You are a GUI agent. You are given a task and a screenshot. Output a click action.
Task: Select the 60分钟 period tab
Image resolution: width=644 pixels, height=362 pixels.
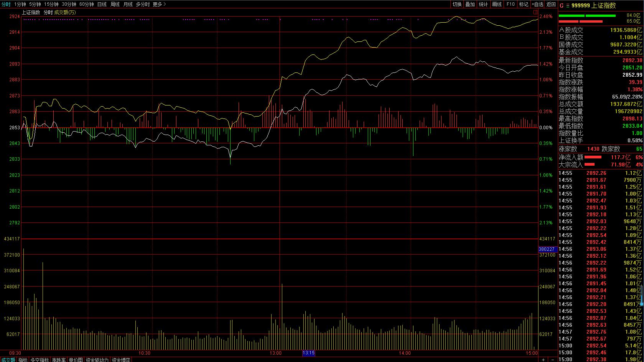point(86,4)
